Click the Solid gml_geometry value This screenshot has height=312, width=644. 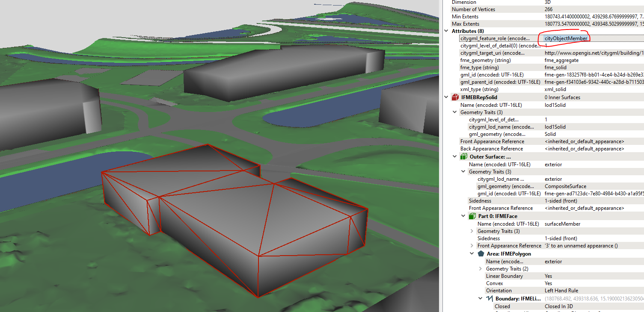click(x=550, y=134)
